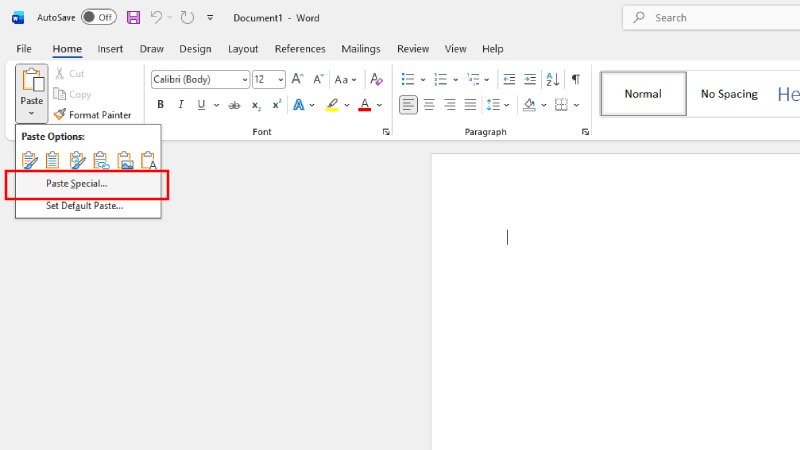Apply the No Spacing style

tap(728, 94)
